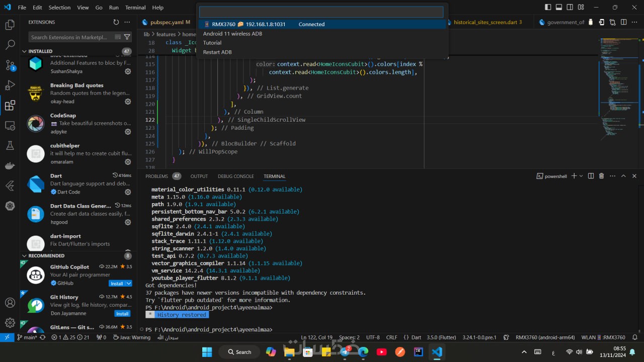Open Run and Debug view icon
This screenshot has width=644, height=362.
tap(10, 85)
